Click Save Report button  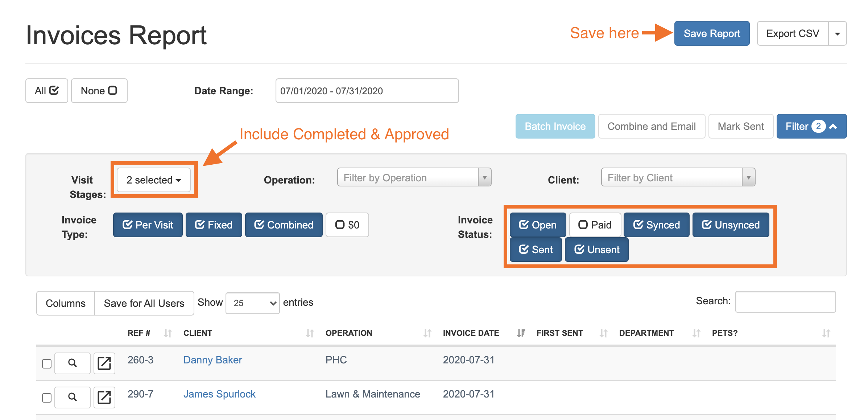pos(711,33)
